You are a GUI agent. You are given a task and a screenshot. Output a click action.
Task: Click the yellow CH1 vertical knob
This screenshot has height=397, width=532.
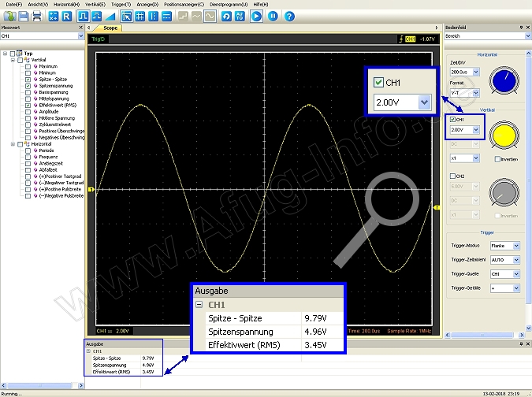click(x=504, y=135)
